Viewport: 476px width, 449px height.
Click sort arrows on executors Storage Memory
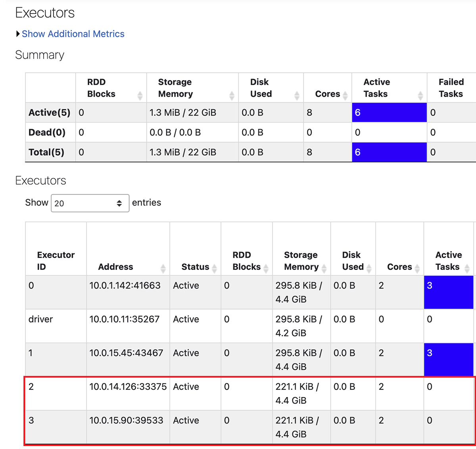[x=324, y=268]
